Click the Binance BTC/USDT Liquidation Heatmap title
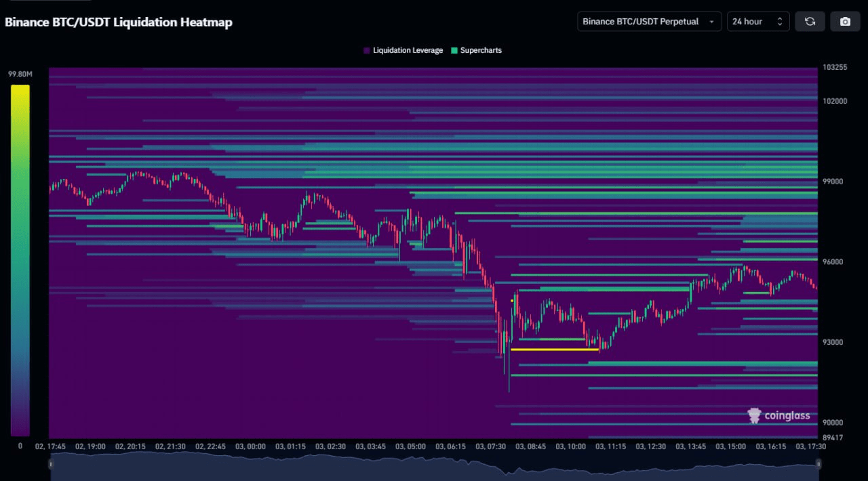 click(119, 22)
